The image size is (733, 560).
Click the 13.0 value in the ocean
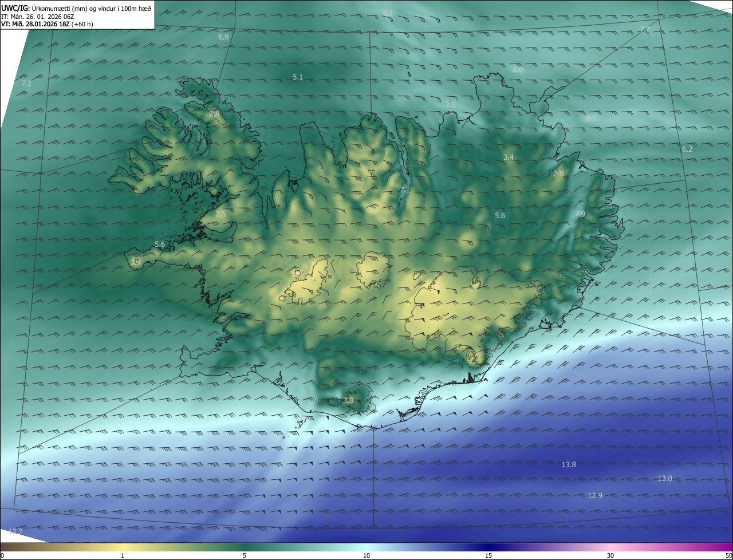click(665, 479)
